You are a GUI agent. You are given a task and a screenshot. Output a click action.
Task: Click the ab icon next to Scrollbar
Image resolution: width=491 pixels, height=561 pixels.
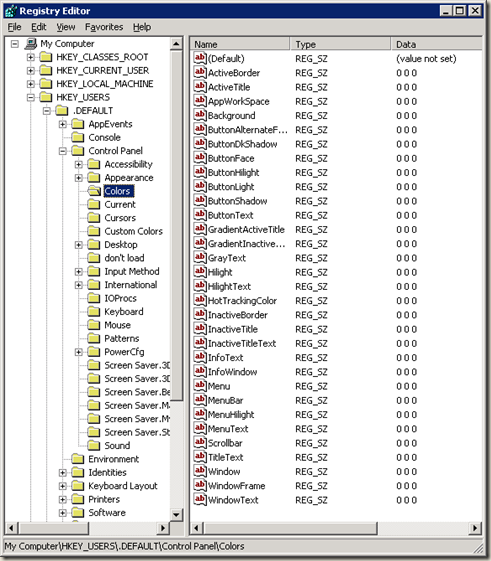point(200,442)
